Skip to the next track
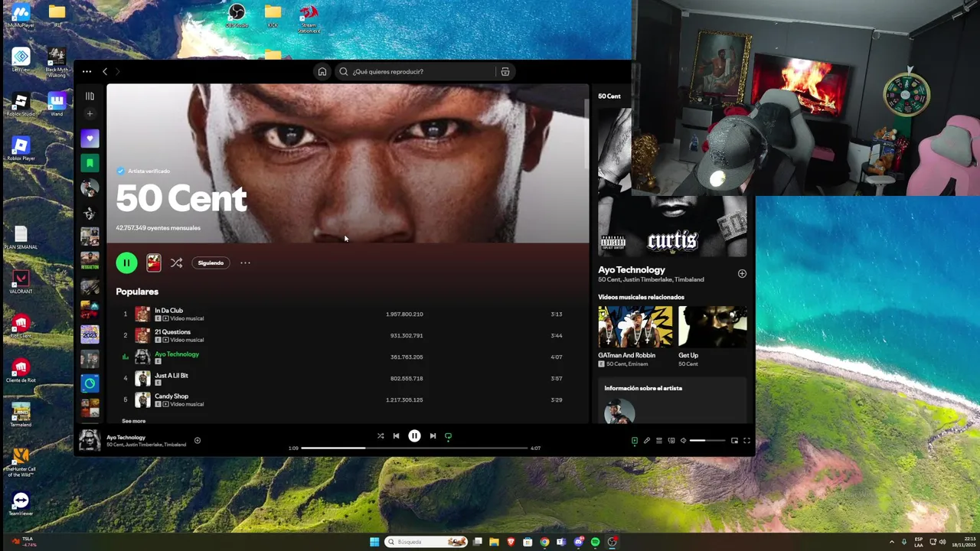 click(433, 435)
